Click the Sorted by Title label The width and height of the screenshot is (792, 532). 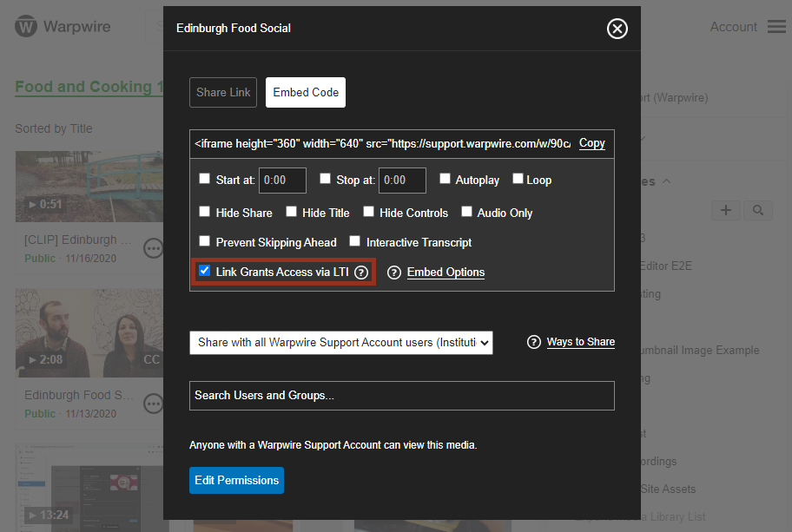coord(54,128)
